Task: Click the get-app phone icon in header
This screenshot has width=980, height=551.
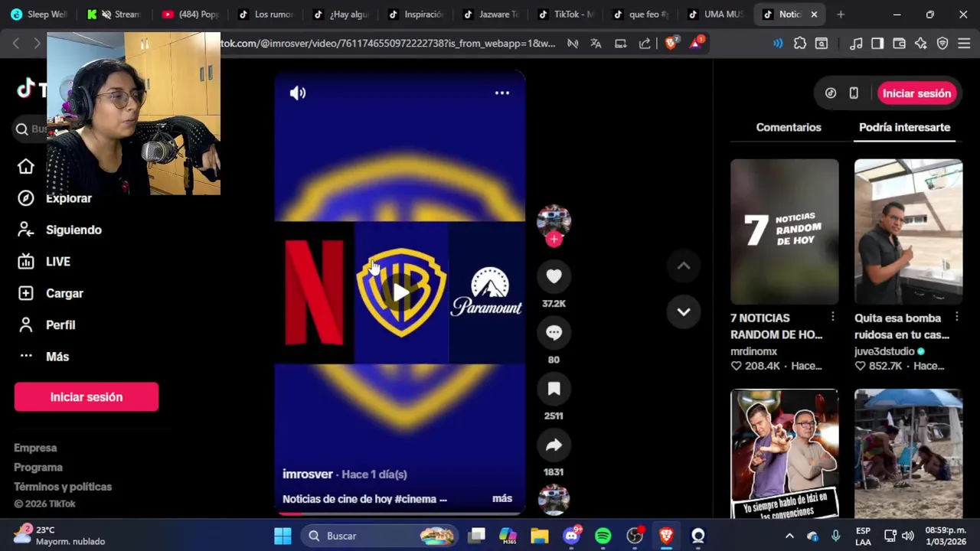Action: coord(854,93)
